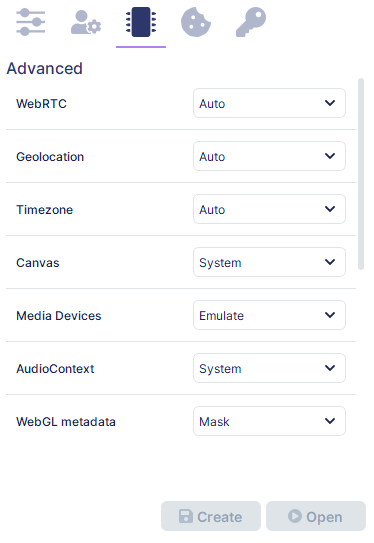The image size is (374, 543).
Task: Open the cookies tab icon
Action: pos(196,22)
